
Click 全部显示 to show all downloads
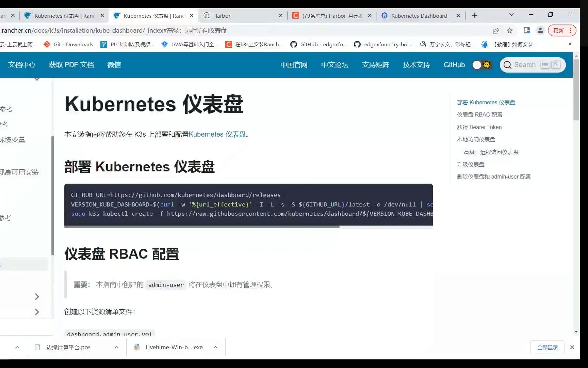pyautogui.click(x=547, y=347)
